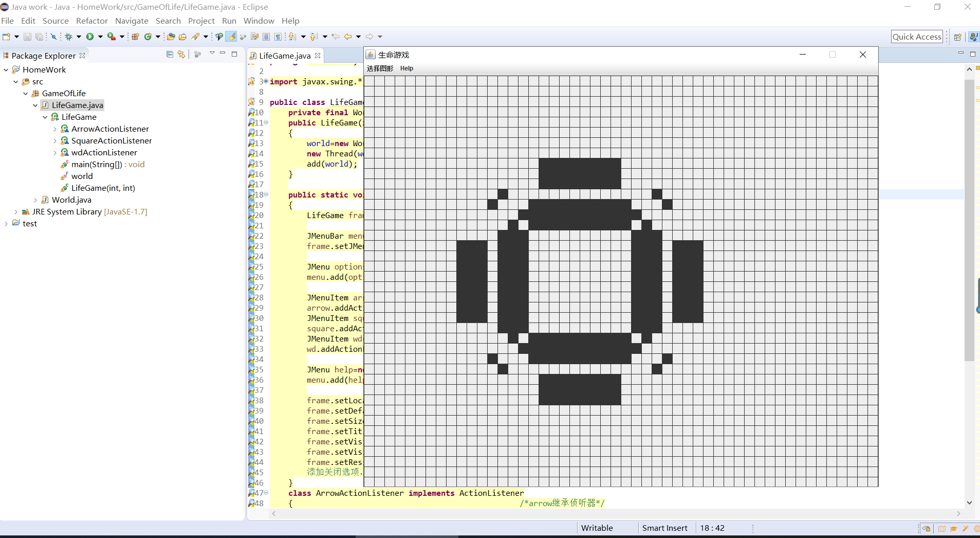This screenshot has height=538, width=980.
Task: Click the Smart Insert status text
Action: pyautogui.click(x=664, y=528)
